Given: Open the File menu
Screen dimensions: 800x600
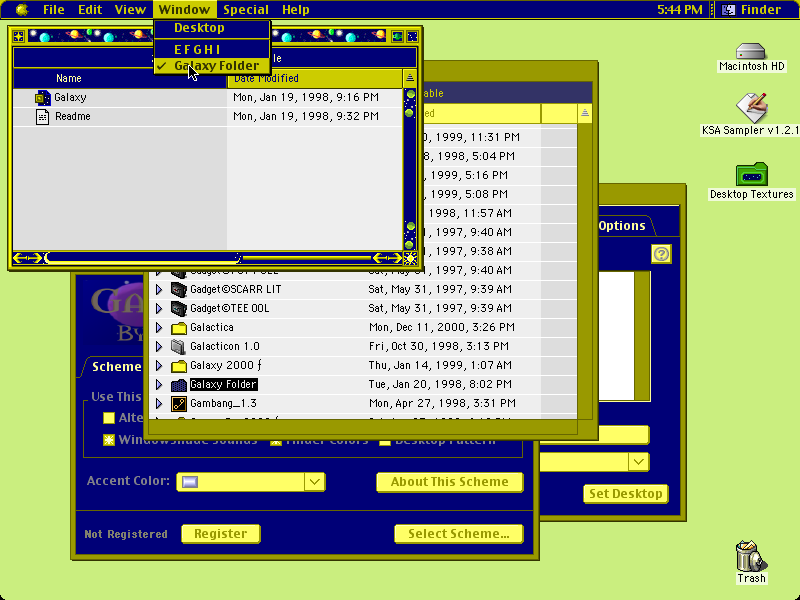Looking at the screenshot, I should [x=54, y=9].
